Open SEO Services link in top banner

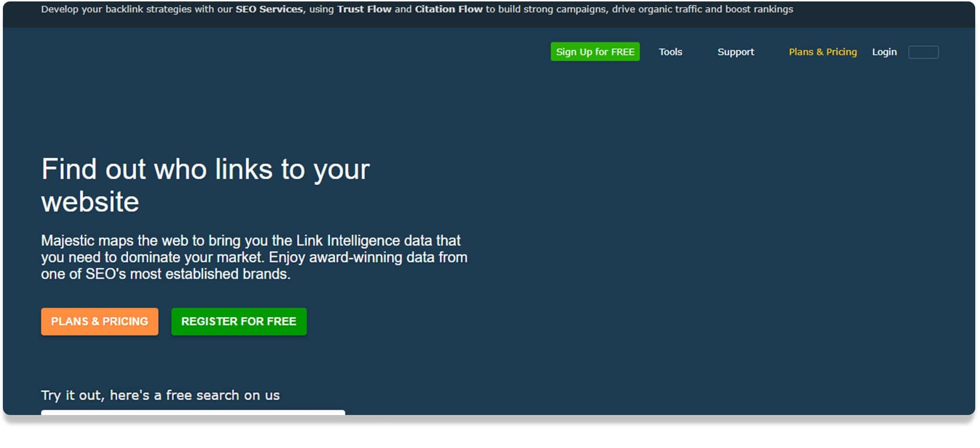pyautogui.click(x=269, y=9)
